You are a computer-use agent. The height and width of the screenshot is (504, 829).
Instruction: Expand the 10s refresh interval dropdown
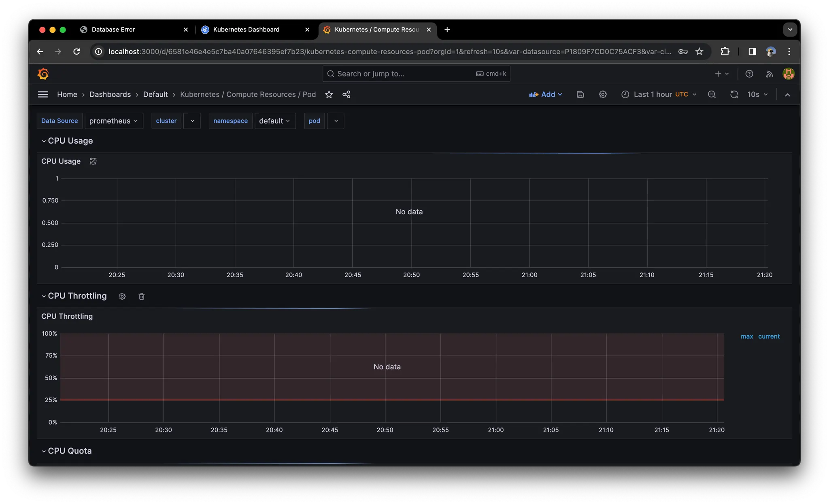point(757,94)
